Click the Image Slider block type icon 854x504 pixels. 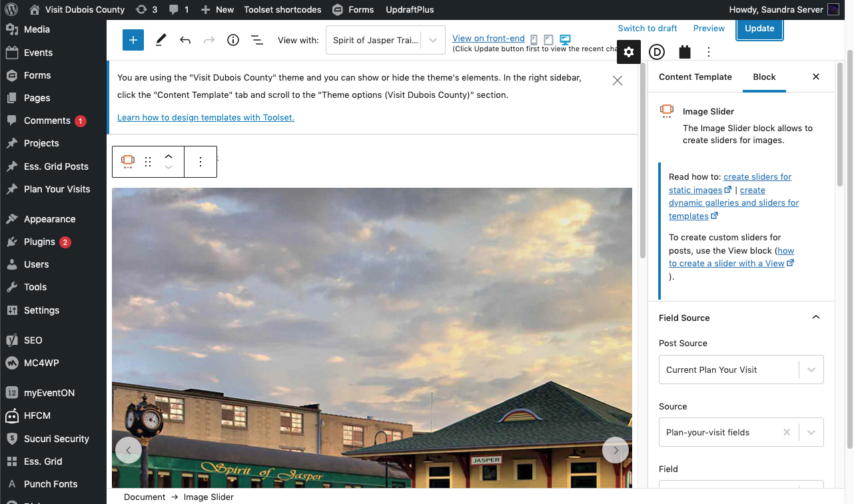(127, 162)
